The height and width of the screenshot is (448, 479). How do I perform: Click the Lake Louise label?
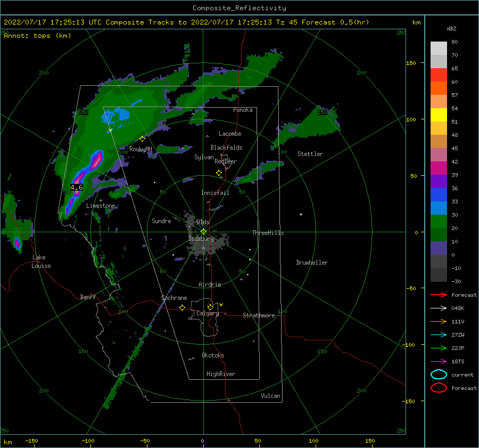tap(41, 262)
